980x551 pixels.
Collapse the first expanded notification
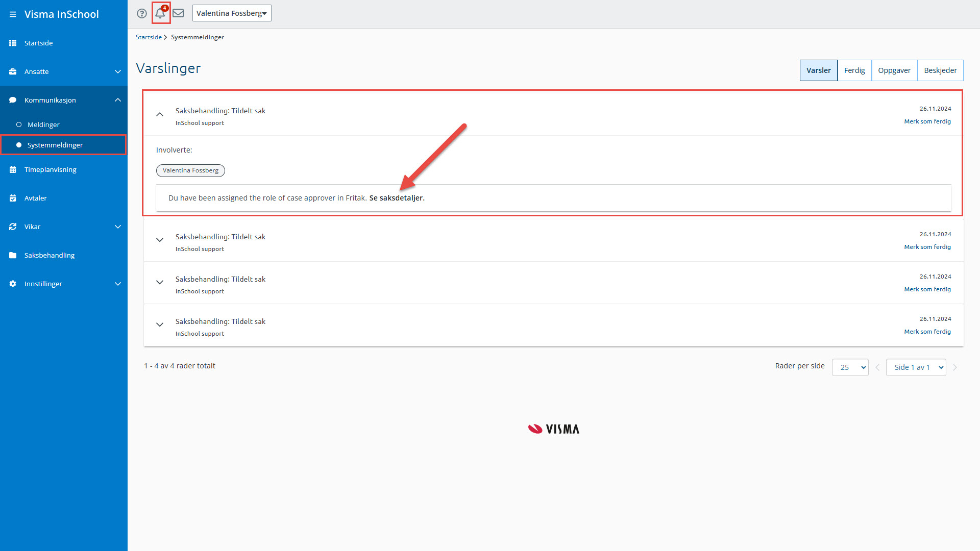coord(160,115)
